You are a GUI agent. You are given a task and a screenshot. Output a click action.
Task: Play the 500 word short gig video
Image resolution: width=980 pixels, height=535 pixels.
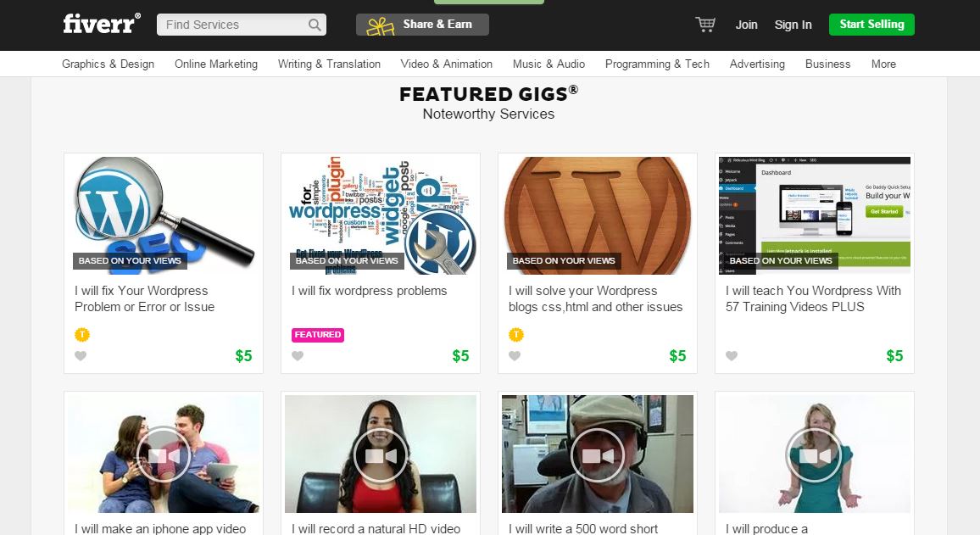597,454
